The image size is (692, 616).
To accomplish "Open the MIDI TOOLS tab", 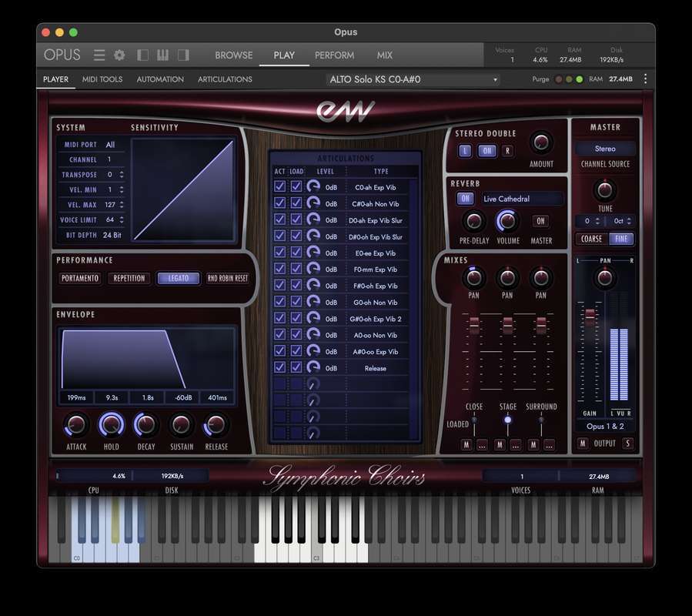I will (102, 79).
